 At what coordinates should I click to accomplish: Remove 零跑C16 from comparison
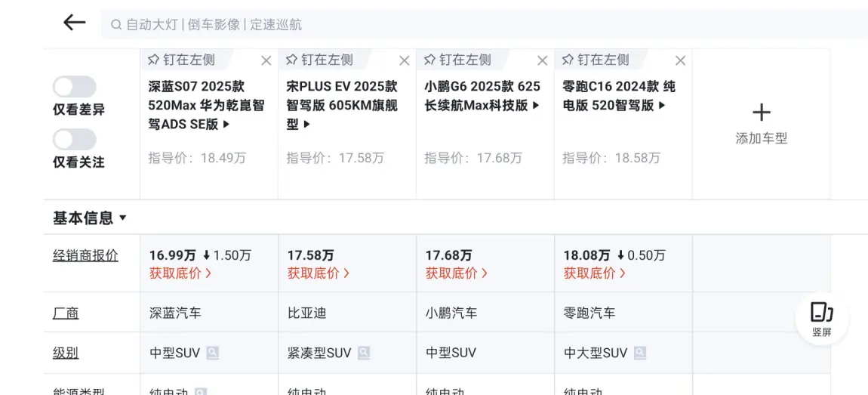(x=681, y=60)
